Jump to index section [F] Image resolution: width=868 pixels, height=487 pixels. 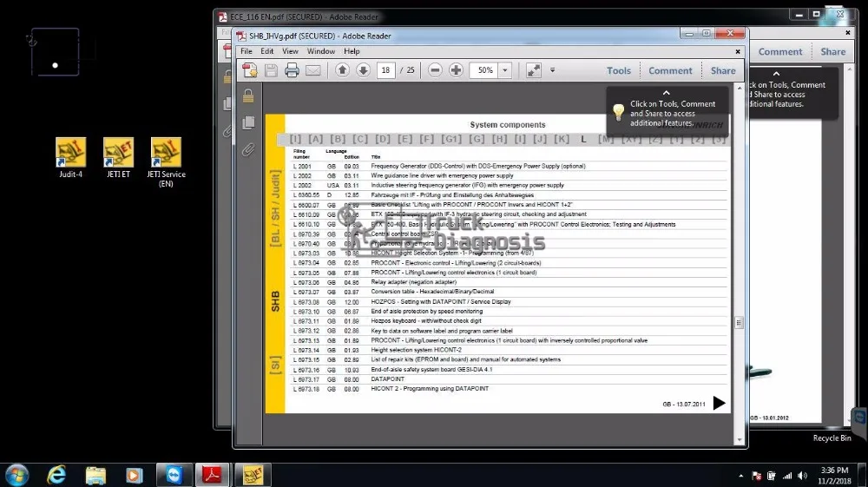(427, 139)
